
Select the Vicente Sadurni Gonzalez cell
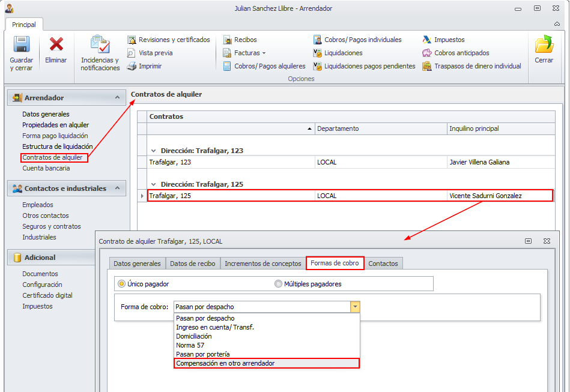(501, 196)
